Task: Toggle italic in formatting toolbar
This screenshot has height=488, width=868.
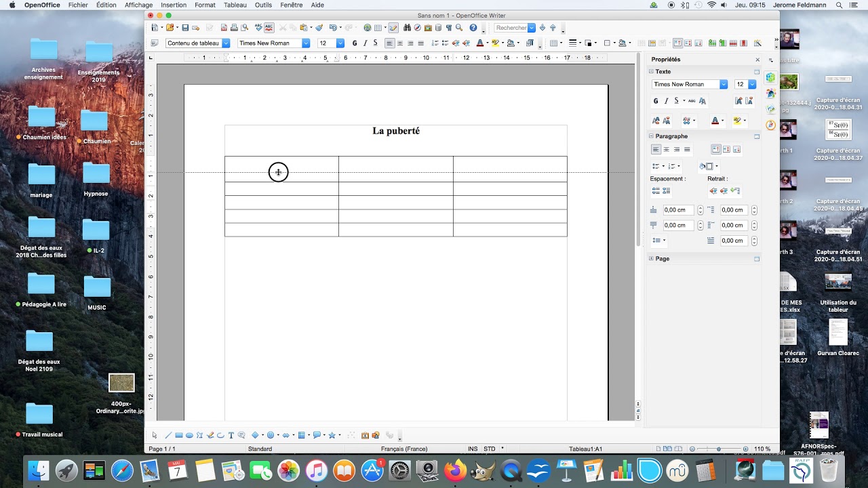Action: (365, 43)
